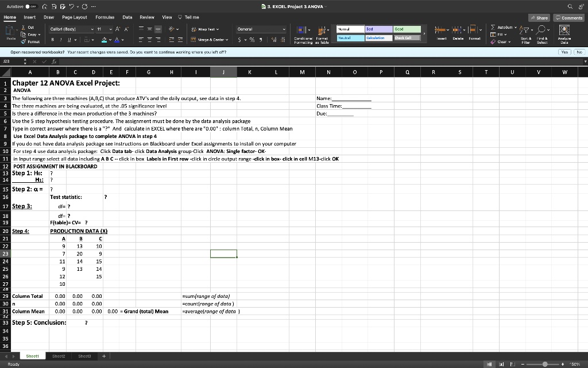Click the Paste clipboard icon
Image resolution: width=588 pixels, height=368 pixels.
click(x=10, y=30)
